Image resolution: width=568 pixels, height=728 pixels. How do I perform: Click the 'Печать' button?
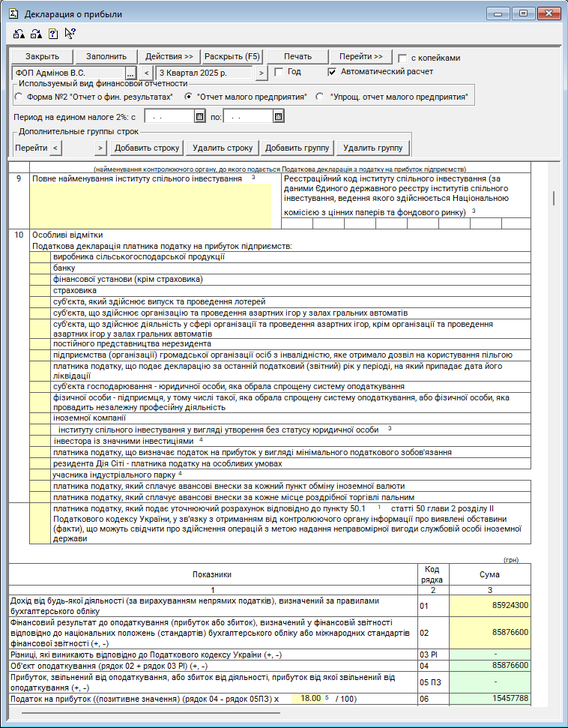297,57
